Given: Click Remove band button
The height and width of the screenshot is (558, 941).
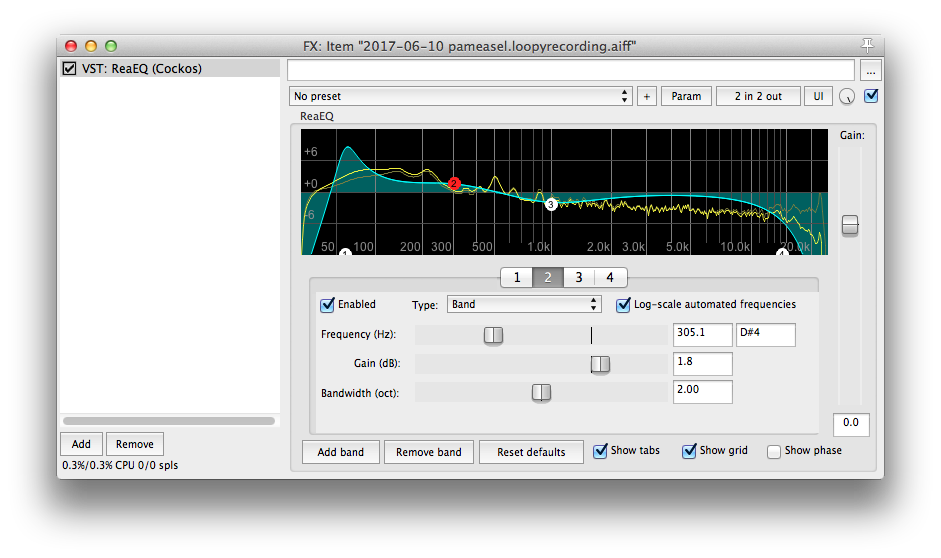Looking at the screenshot, I should [x=428, y=452].
